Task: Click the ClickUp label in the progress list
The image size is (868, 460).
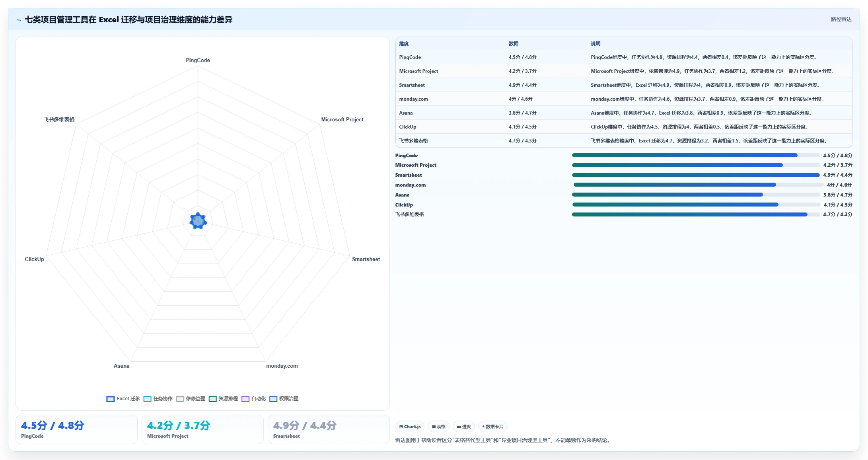Action: [404, 205]
